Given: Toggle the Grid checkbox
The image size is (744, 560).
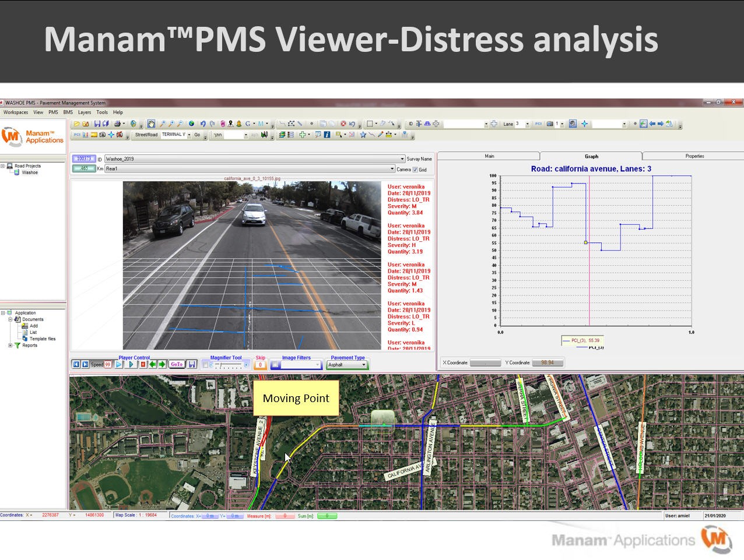Looking at the screenshot, I should tap(415, 170).
